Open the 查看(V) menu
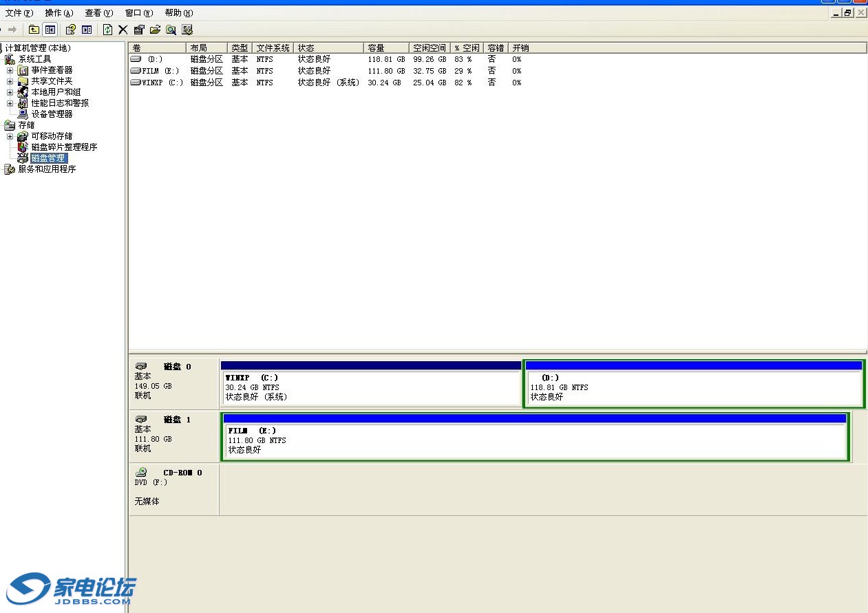The image size is (868, 613). click(x=98, y=13)
